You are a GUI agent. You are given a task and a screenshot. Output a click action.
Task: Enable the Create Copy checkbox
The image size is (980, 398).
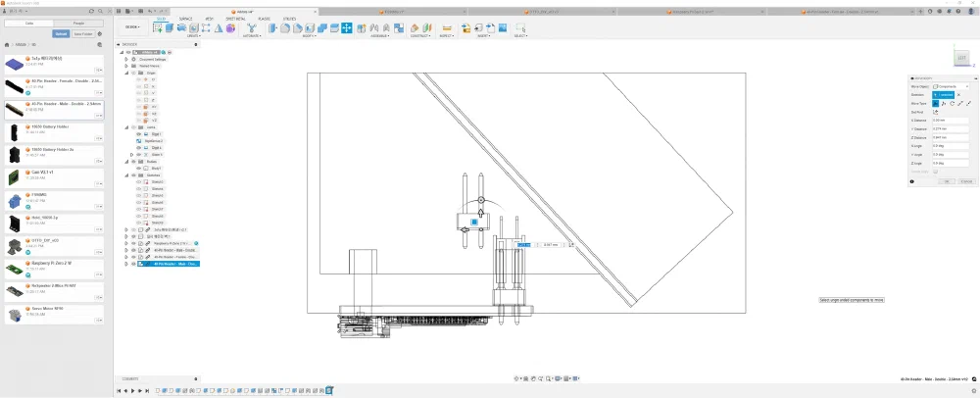point(936,172)
